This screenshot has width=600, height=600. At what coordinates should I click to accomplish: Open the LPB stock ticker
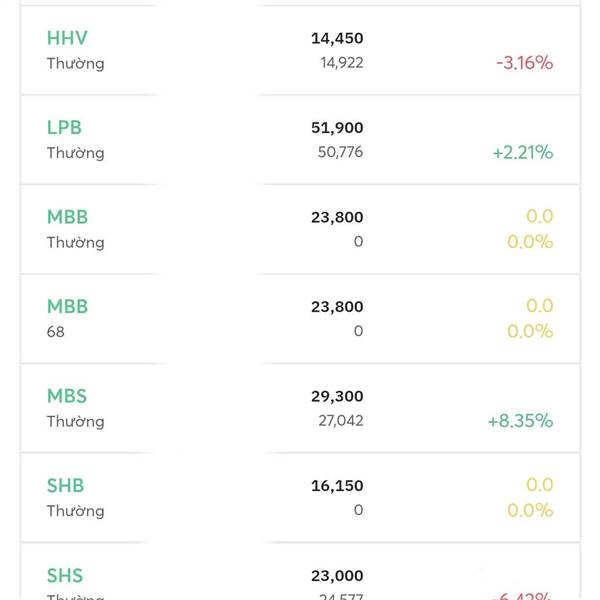[x=64, y=128]
